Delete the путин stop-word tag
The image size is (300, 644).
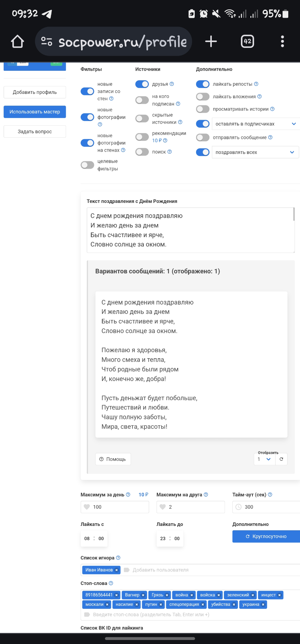[161, 604]
